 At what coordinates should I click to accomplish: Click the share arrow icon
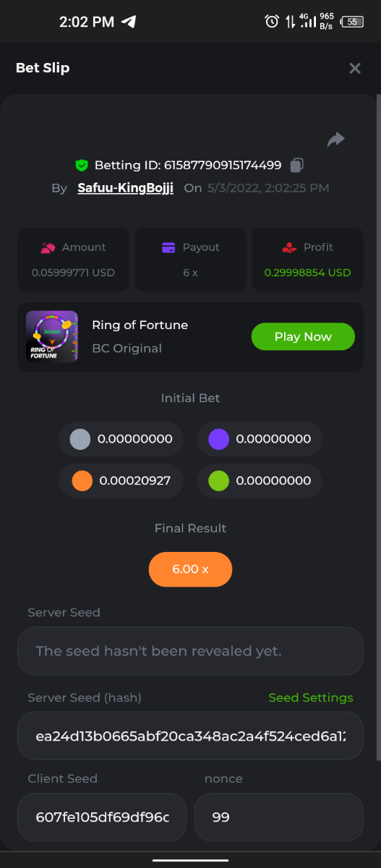(336, 140)
